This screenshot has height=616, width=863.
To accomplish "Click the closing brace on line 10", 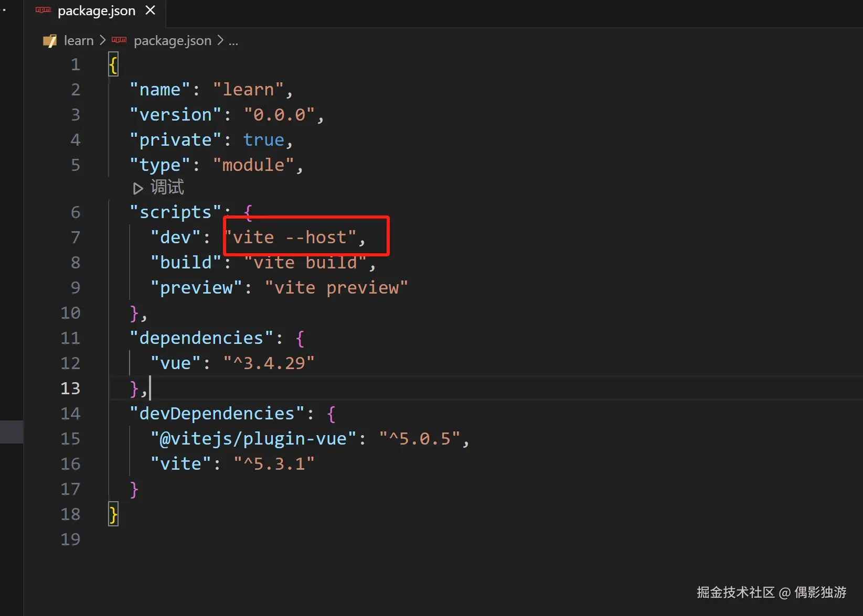I will click(x=134, y=313).
